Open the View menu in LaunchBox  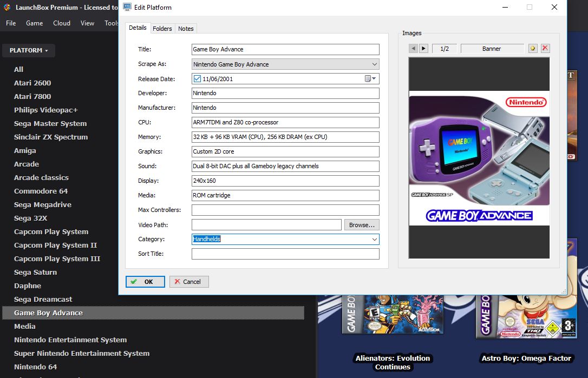(x=87, y=23)
